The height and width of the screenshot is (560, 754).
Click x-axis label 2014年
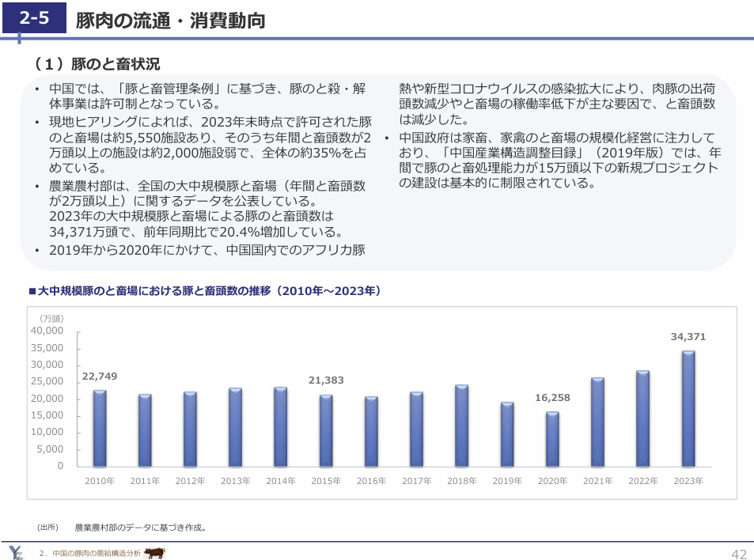281,481
